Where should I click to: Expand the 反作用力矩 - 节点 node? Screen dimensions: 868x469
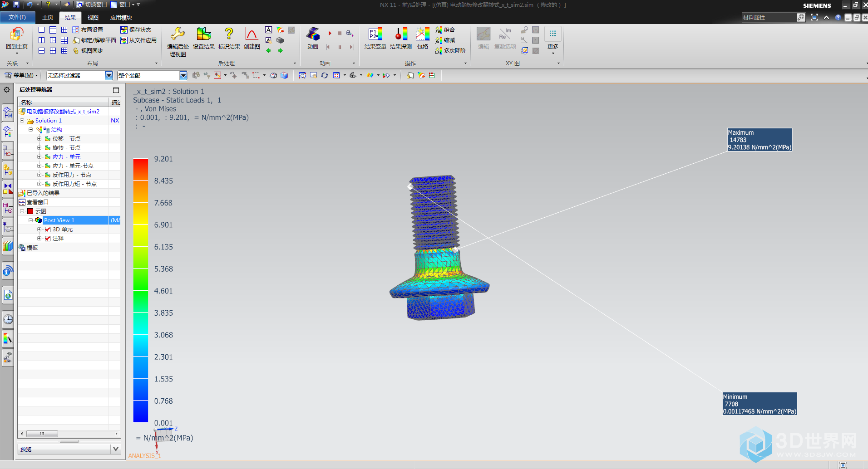(x=39, y=184)
